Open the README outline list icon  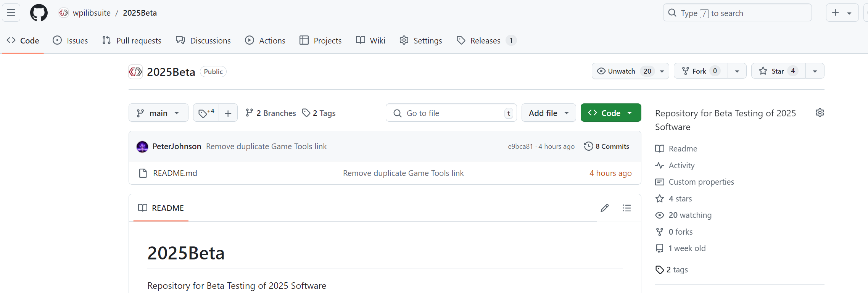pyautogui.click(x=627, y=208)
